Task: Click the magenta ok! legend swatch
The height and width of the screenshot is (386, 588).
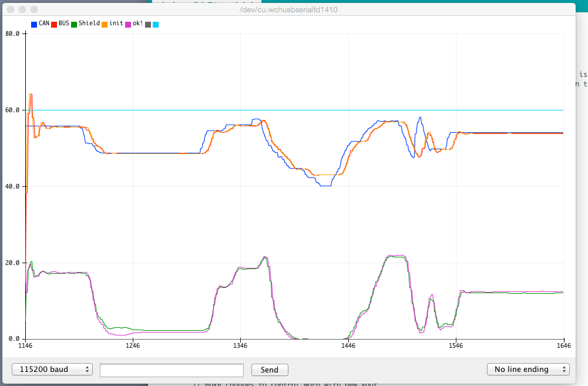Action: pos(128,24)
